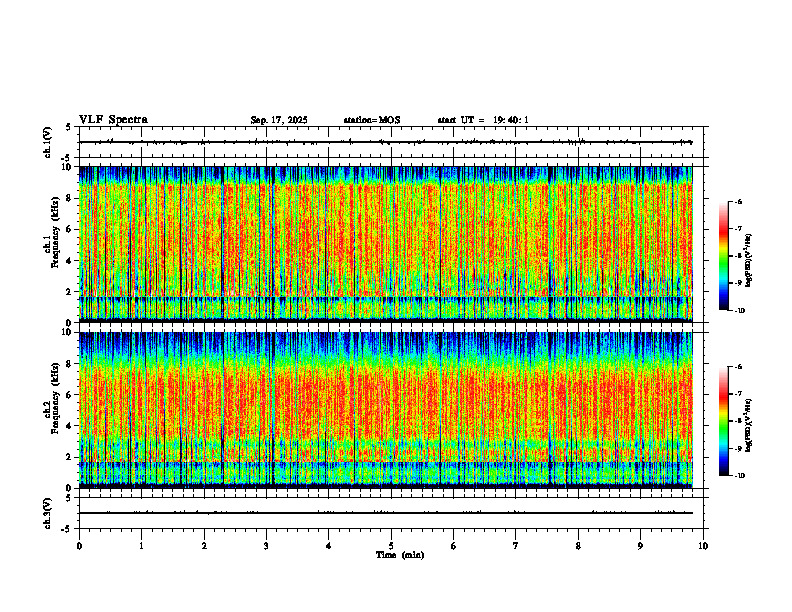Screen dimensions: 792x612
Task: Click the '-6' label on ch.2 color scale
Action: click(738, 367)
